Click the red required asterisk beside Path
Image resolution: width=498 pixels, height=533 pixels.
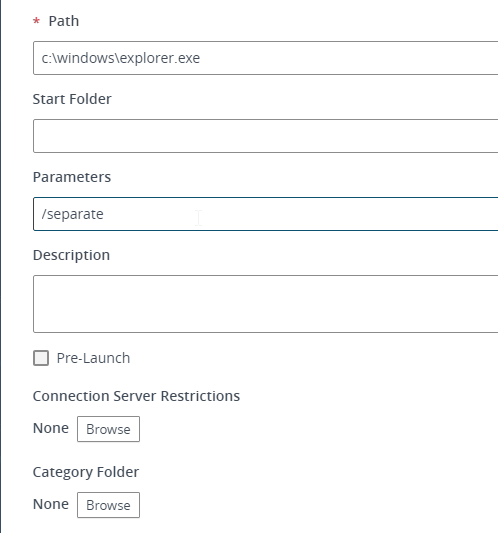click(36, 21)
